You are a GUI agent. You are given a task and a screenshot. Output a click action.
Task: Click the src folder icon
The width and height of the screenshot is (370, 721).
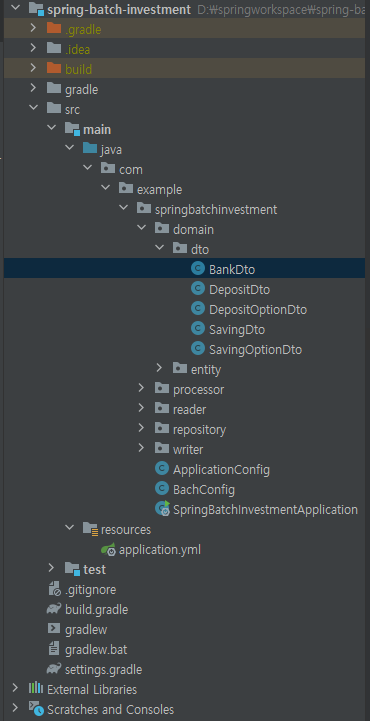(x=54, y=109)
